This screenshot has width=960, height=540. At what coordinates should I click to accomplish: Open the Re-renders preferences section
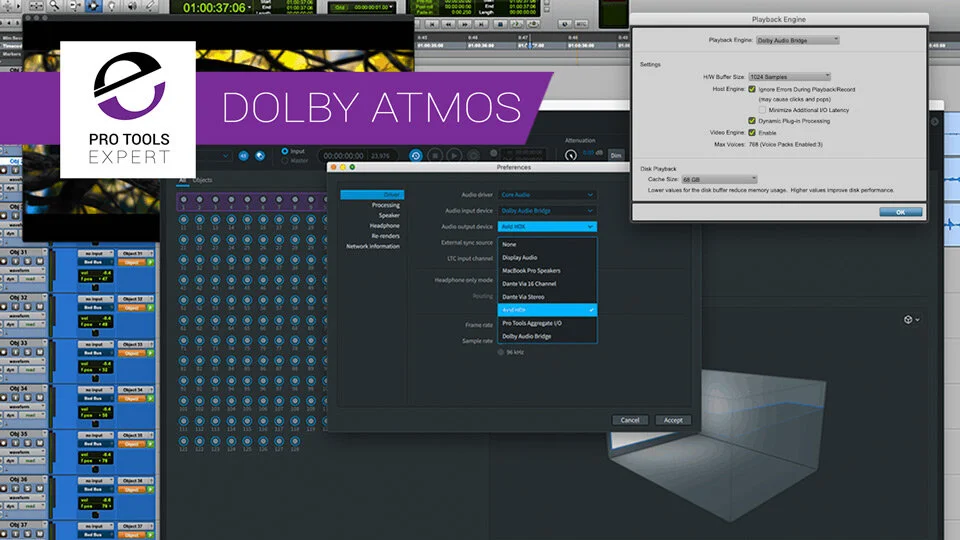point(385,236)
